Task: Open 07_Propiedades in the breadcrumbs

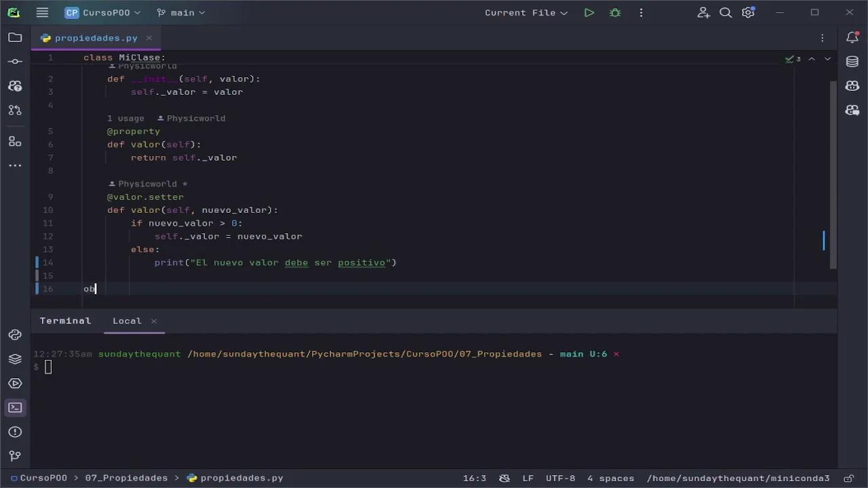Action: click(126, 478)
